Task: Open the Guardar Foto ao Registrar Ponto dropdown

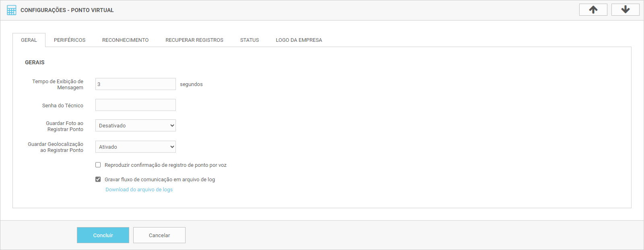Action: (135, 125)
